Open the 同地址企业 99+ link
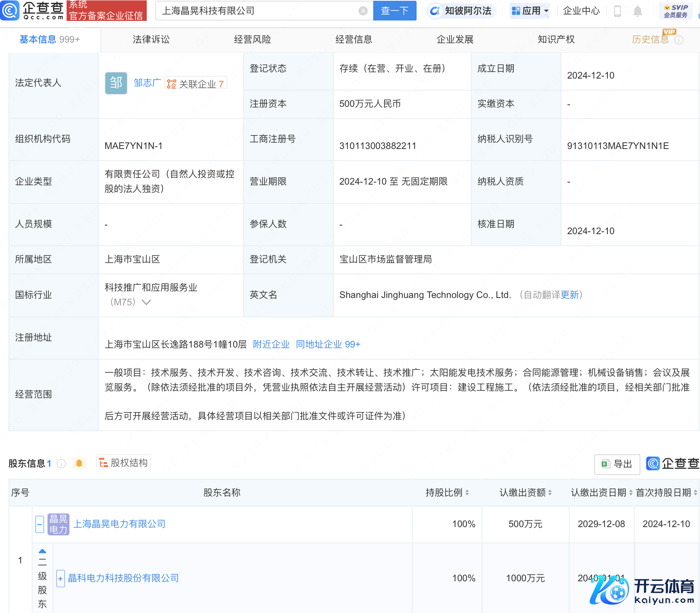 [x=328, y=344]
